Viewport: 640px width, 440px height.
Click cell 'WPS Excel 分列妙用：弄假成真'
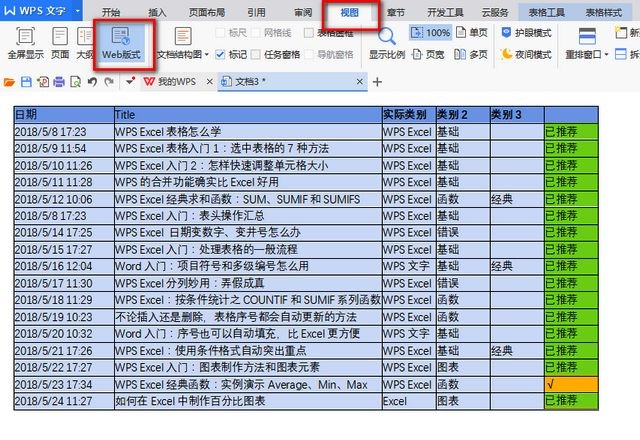(248, 283)
